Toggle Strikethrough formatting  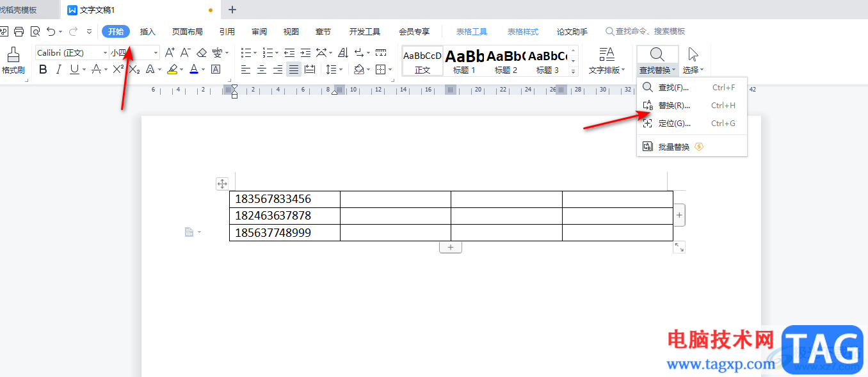pos(96,69)
